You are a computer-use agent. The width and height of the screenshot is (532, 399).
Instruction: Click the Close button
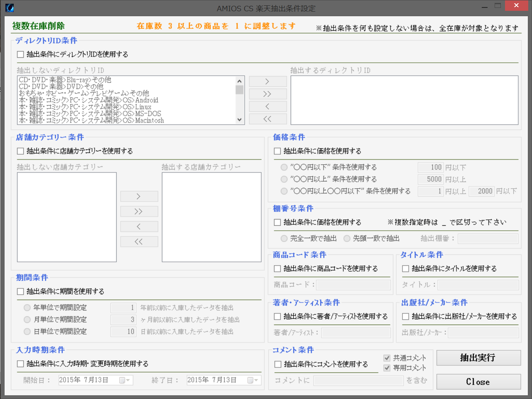coord(478,382)
